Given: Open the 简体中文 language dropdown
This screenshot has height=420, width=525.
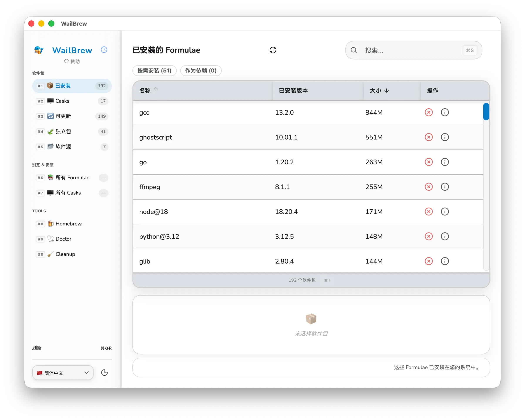Looking at the screenshot, I should [63, 373].
